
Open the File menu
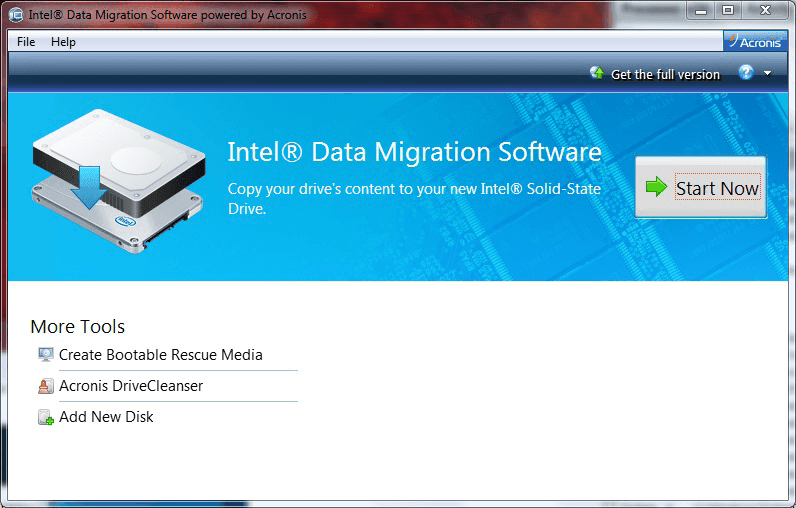pyautogui.click(x=26, y=42)
